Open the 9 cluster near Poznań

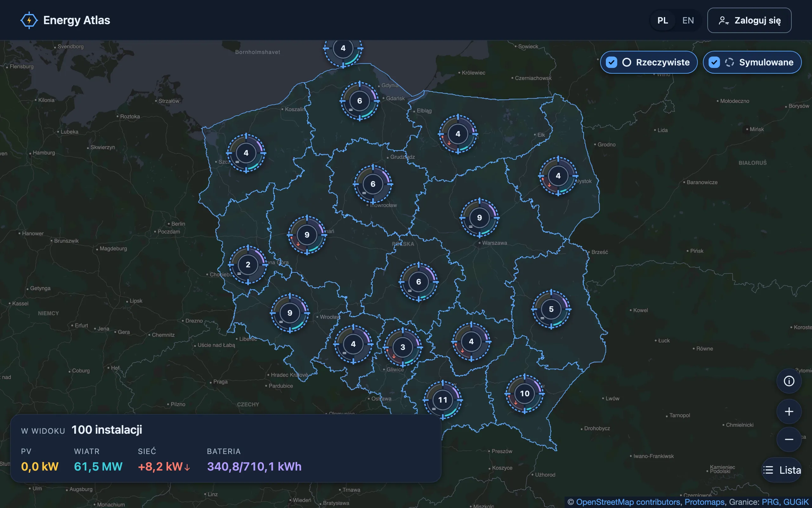click(x=307, y=235)
